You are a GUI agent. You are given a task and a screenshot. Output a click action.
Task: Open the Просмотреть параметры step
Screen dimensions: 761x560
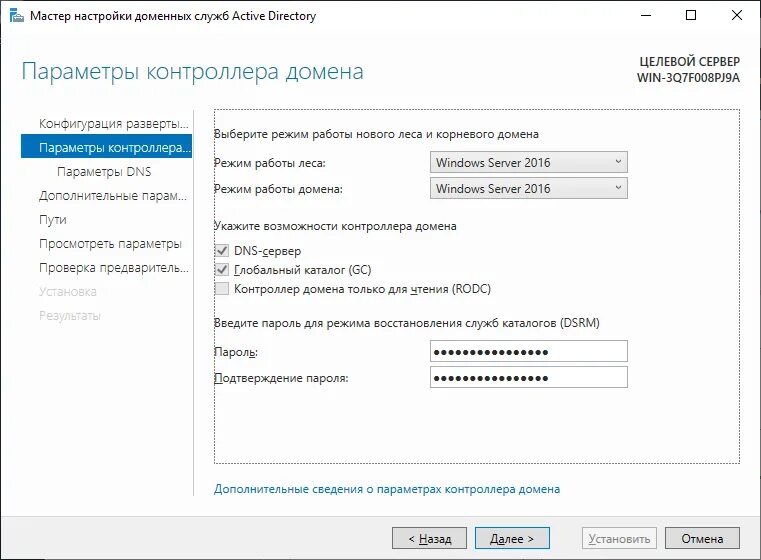click(x=110, y=244)
